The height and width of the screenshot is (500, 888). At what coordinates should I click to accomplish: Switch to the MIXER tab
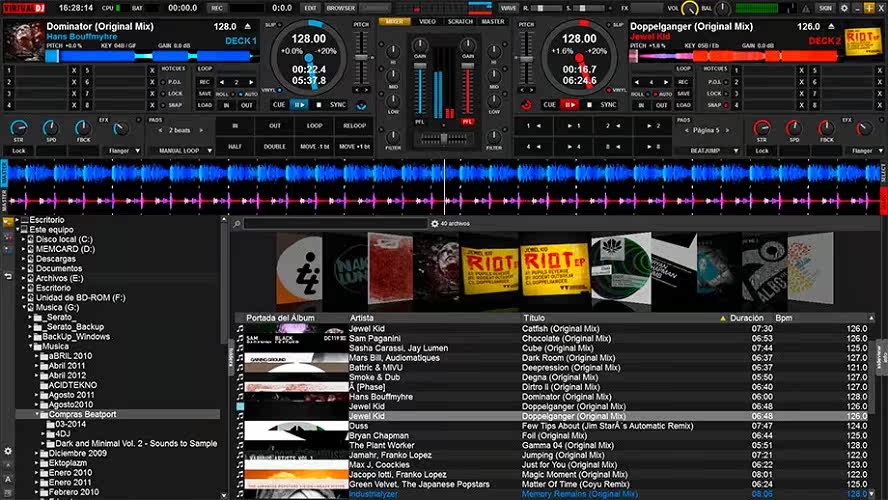394,22
